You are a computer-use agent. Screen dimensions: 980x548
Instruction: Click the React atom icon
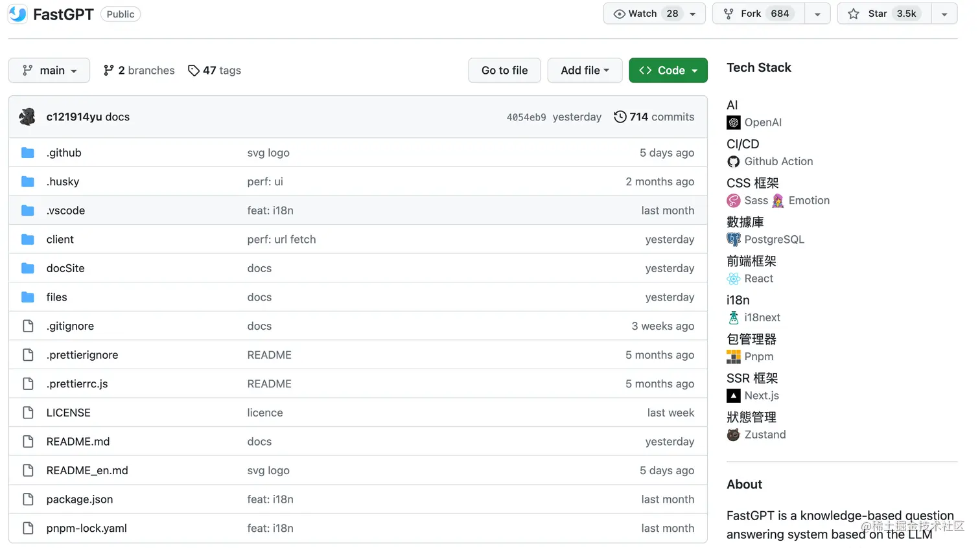734,279
